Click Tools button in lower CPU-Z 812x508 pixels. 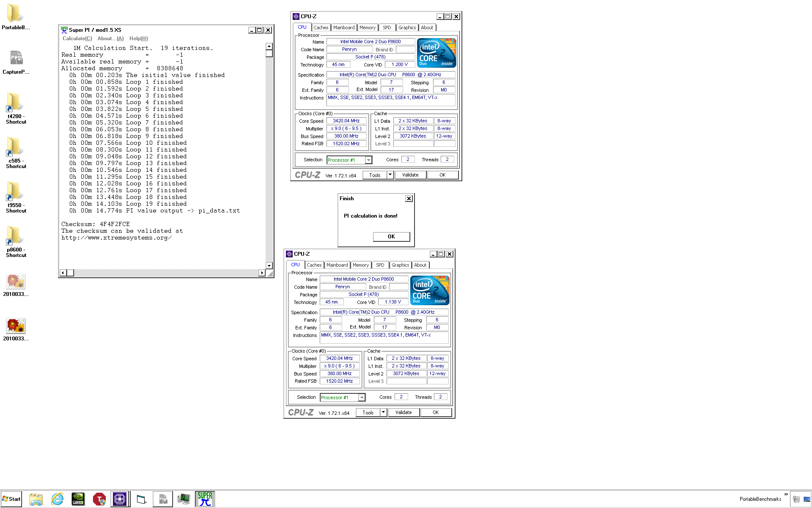point(368,412)
